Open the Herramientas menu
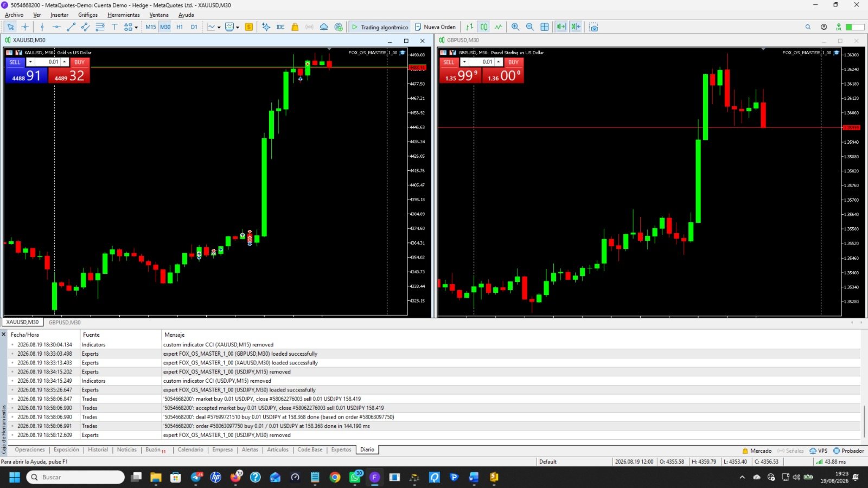Screen dimensions: 868x488 (x=123, y=15)
